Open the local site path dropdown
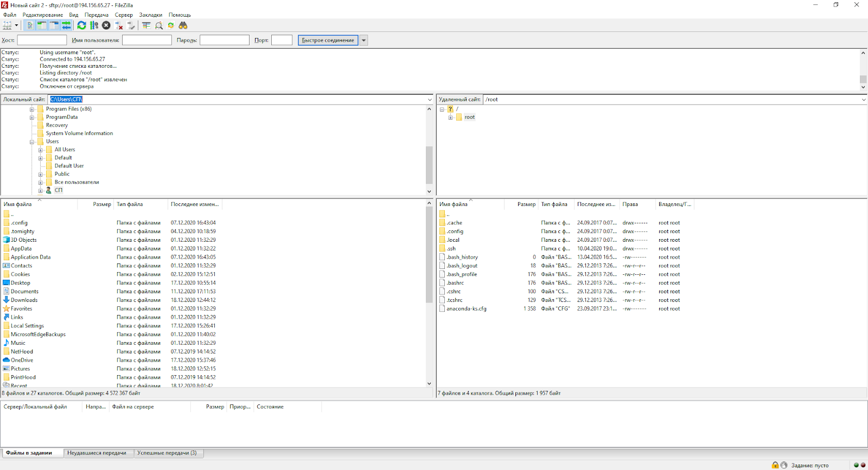868x470 pixels. [430, 100]
